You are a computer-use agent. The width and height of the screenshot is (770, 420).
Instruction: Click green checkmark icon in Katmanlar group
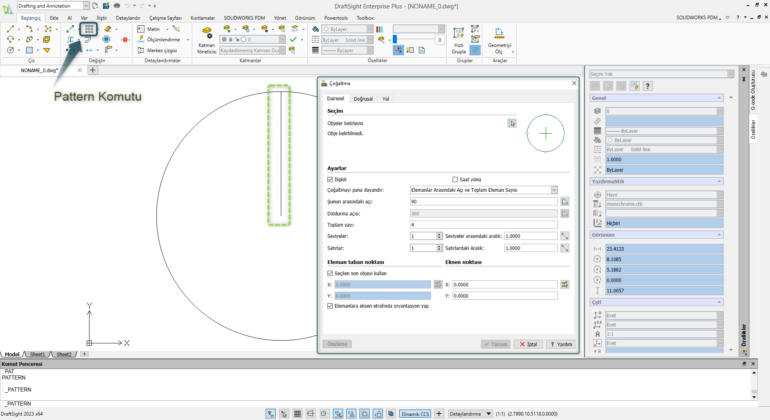coord(293,39)
